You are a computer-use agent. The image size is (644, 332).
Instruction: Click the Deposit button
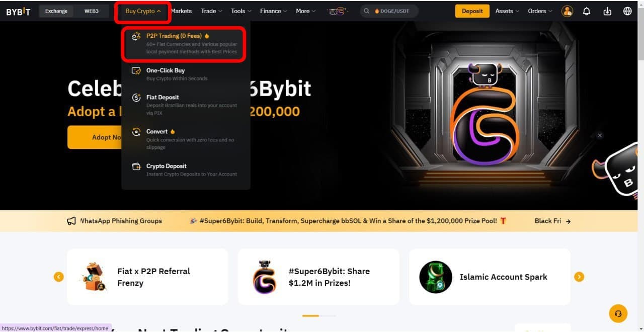(472, 11)
